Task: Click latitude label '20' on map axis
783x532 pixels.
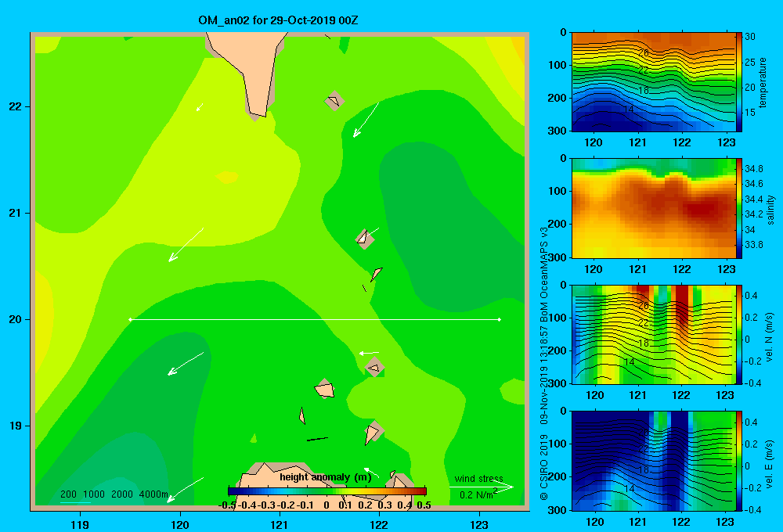Action: coord(16,319)
